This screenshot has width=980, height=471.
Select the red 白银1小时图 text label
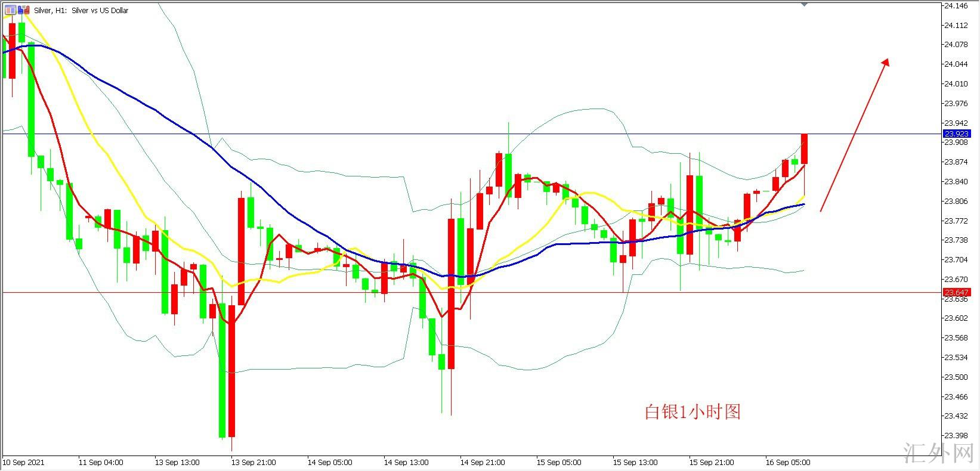[693, 411]
